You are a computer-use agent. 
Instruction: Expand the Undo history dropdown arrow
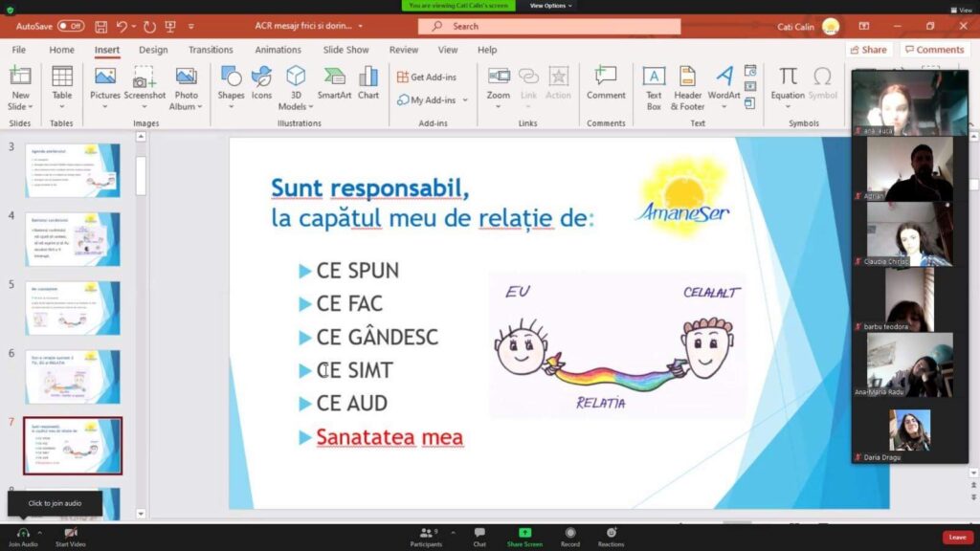[x=134, y=26]
